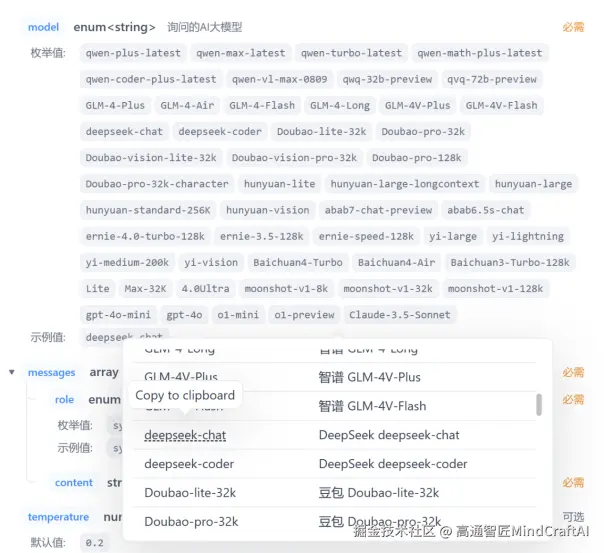The image size is (604, 553).
Task: Click the GLM-4-Plus enum tag
Action: click(x=115, y=105)
